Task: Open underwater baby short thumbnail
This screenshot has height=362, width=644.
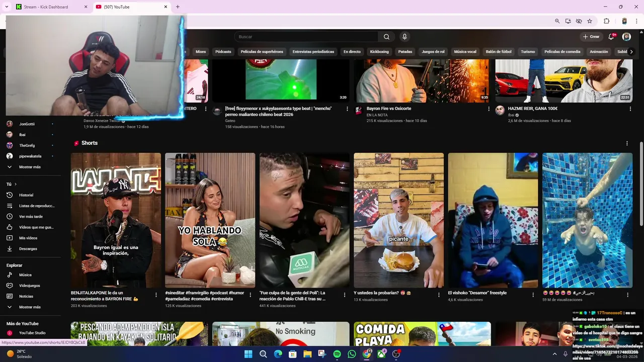Action: (587, 220)
